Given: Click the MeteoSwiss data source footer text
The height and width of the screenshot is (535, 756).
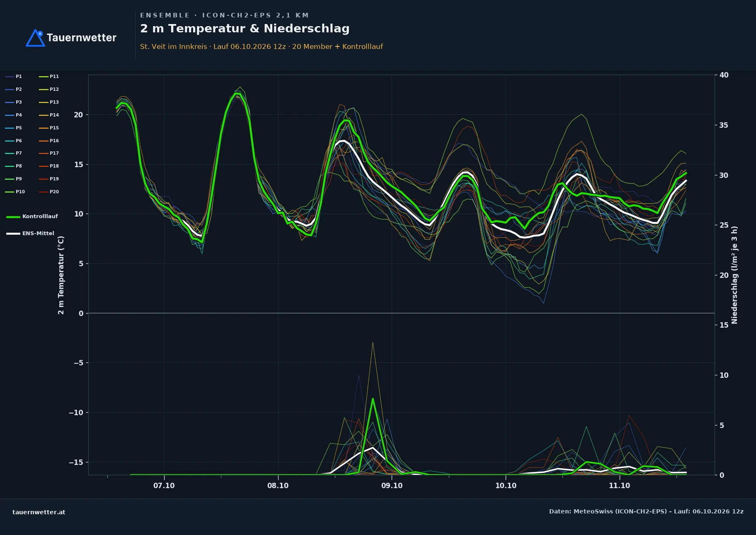Looking at the screenshot, I should point(646,511).
